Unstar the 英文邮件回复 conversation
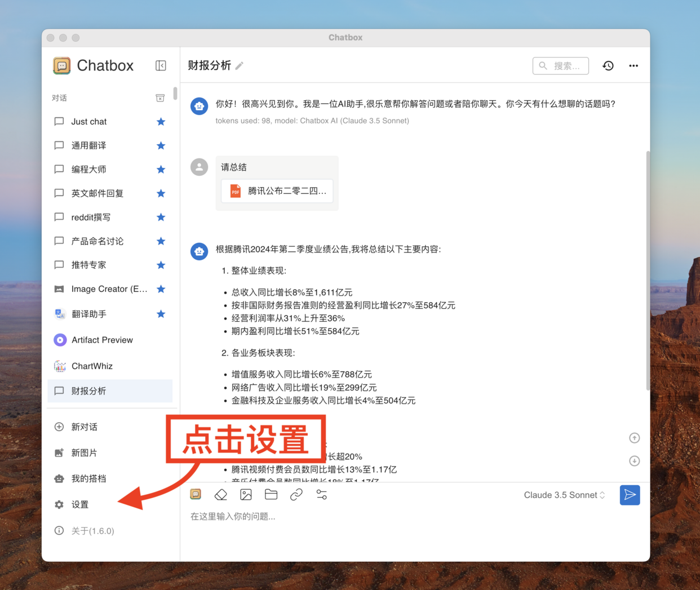700x590 pixels. pyautogui.click(x=161, y=193)
